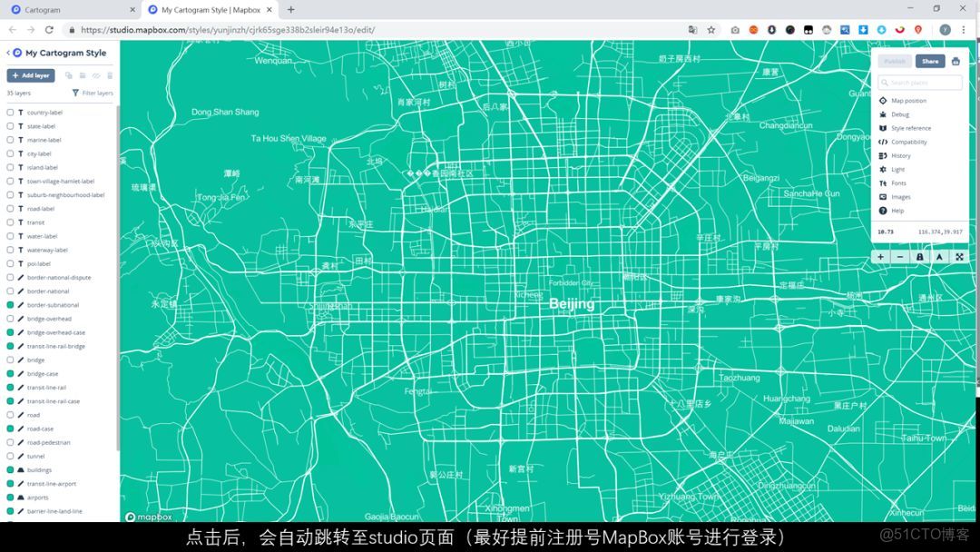Open Filter layers option
The image size is (980, 552).
tap(93, 94)
